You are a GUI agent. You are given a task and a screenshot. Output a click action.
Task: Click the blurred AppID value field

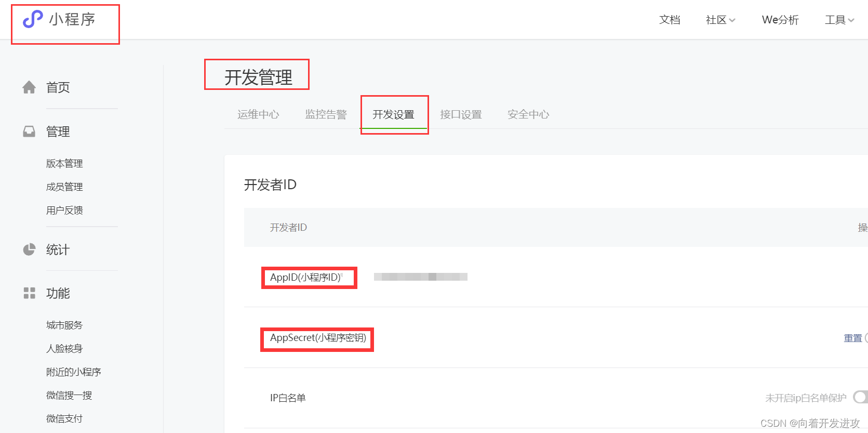pos(421,277)
